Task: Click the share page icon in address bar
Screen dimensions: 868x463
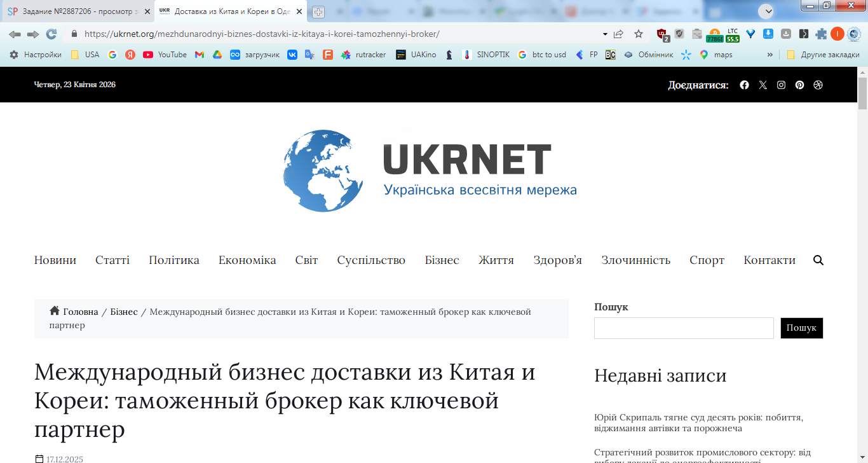Action: point(618,34)
